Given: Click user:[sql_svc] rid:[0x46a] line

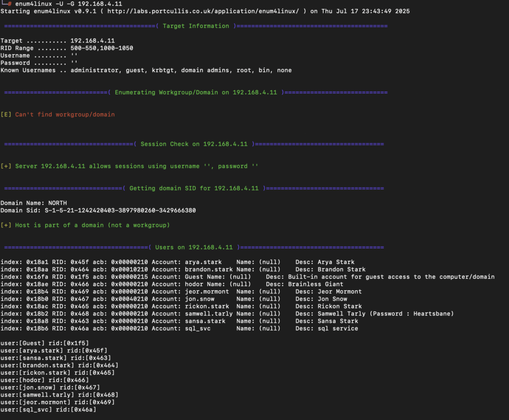Looking at the screenshot, I should point(48,410).
